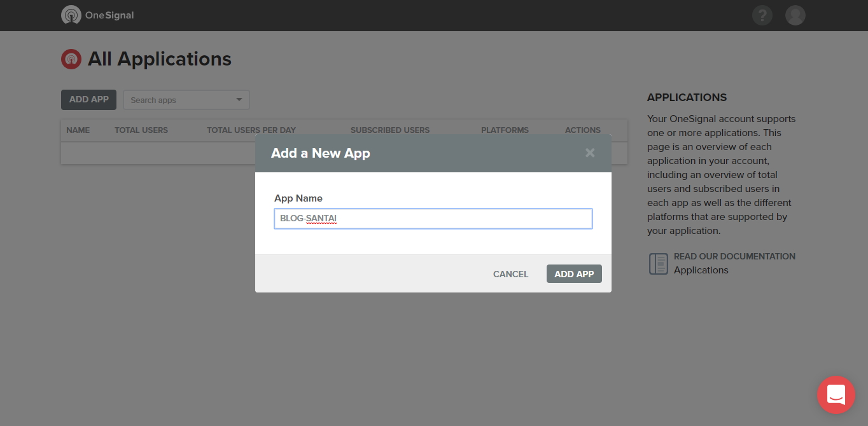Click the ADD APP button in the dialog
The image size is (868, 426).
573,274
